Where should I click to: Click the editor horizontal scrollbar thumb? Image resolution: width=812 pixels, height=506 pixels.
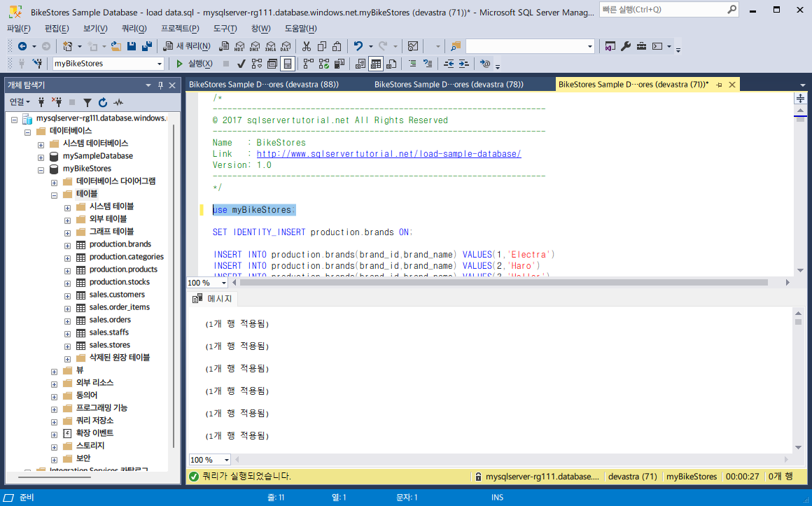[503, 283]
